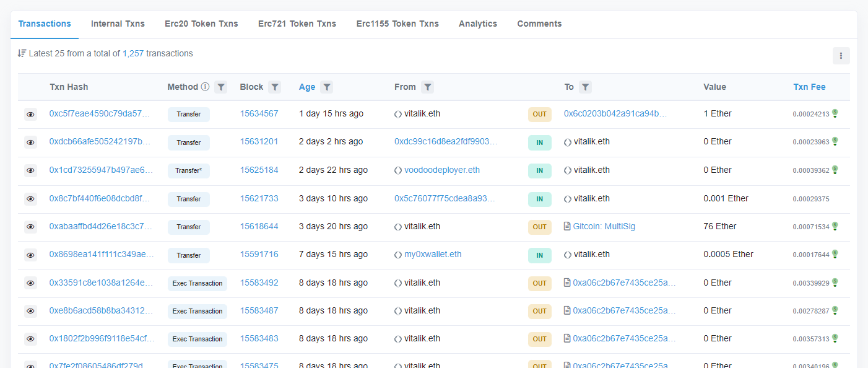Image resolution: width=868 pixels, height=368 pixels.
Task: Toggle eye preview for transaction 0xc5f7eae4590c79da57
Action: coord(30,114)
